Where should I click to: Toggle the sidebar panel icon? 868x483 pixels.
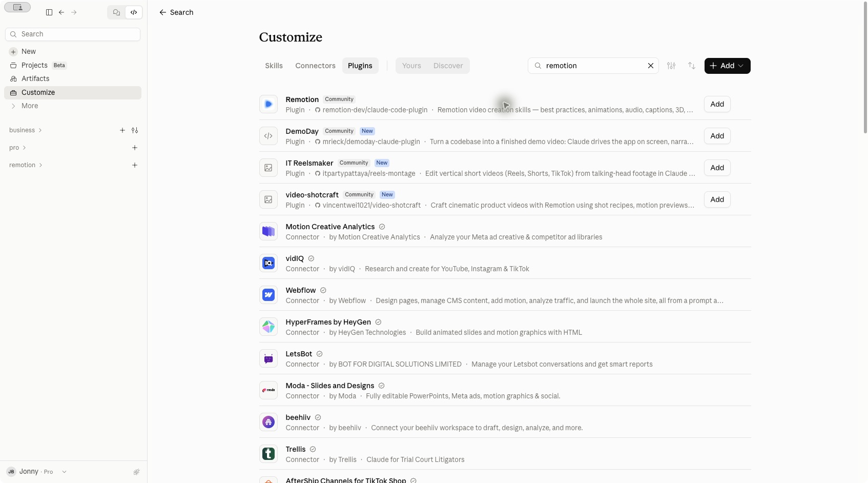49,12
